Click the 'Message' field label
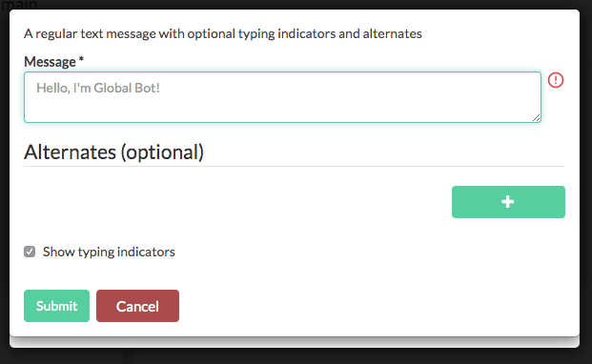592x364 pixels. pyautogui.click(x=50, y=62)
